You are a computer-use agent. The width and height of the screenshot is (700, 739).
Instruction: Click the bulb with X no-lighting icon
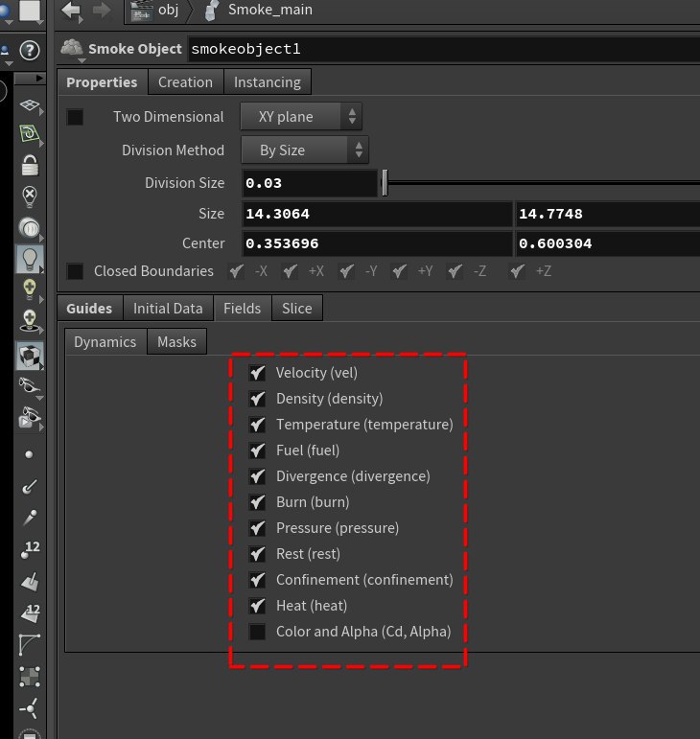coord(30,196)
